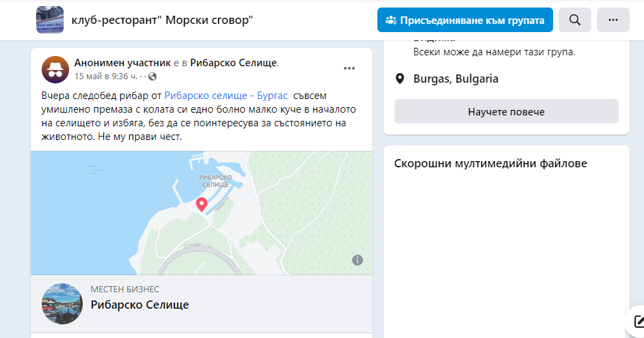Image resolution: width=644 pixels, height=338 pixels.
Task: Click the public audience globe icon
Action: click(x=152, y=76)
